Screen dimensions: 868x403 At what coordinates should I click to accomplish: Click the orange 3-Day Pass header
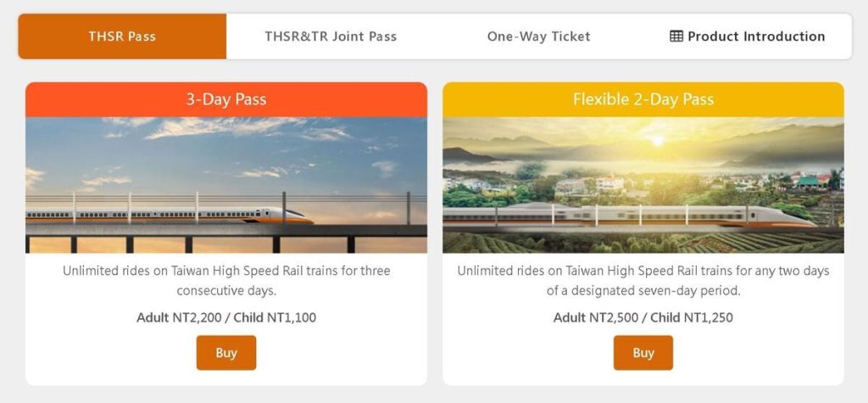click(x=226, y=99)
